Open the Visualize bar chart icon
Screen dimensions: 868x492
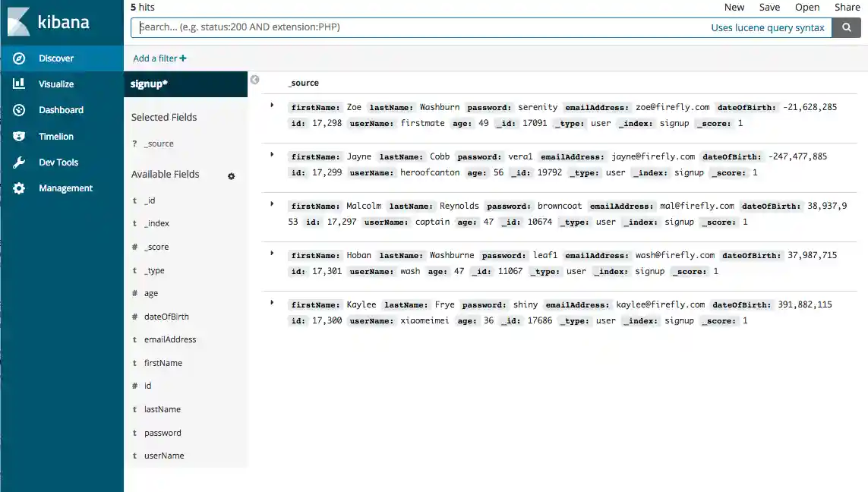coord(19,84)
